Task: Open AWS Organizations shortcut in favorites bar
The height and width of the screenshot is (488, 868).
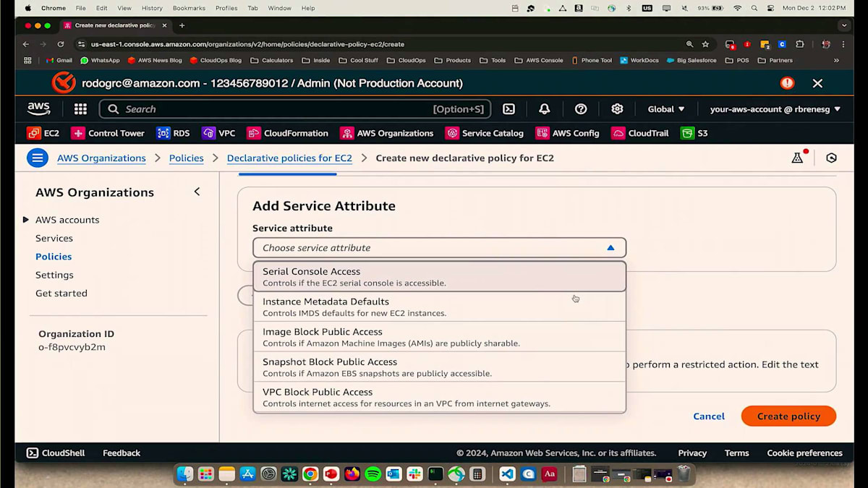Action: pos(386,133)
